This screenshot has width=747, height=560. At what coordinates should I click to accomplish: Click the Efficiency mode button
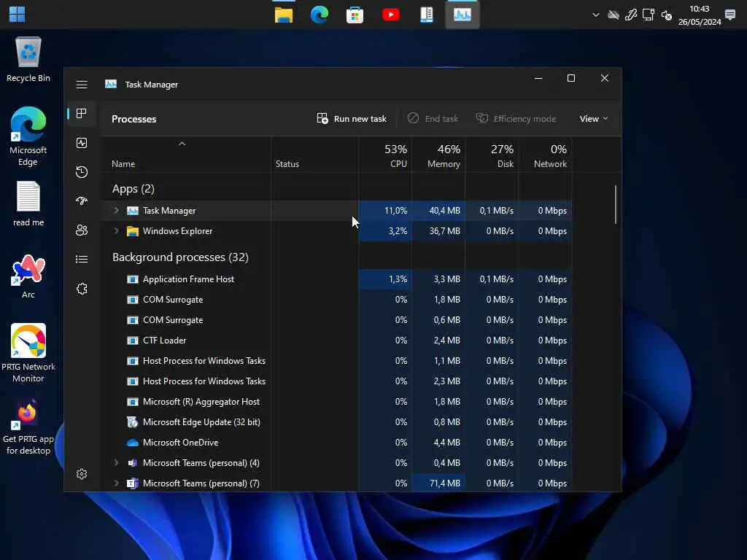(x=516, y=119)
